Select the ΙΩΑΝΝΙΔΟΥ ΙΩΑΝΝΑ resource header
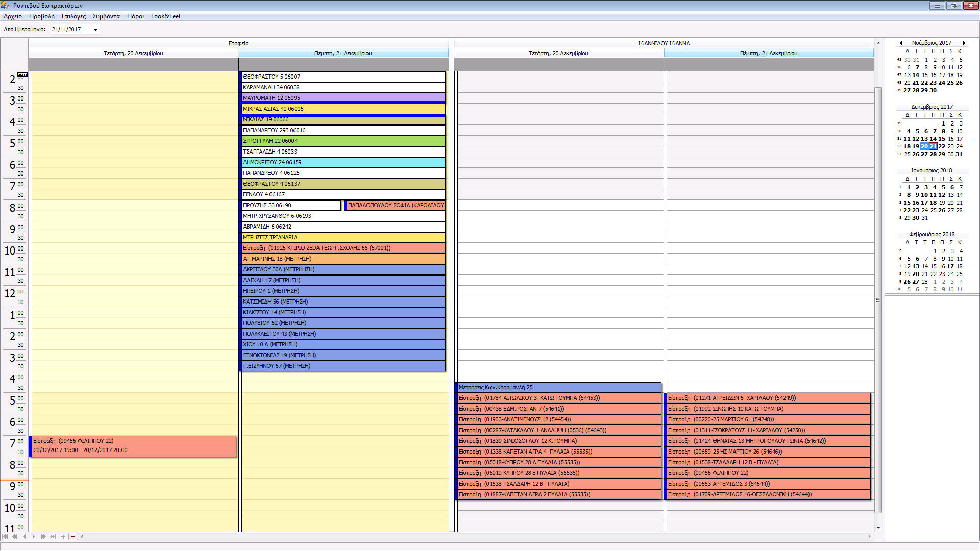980x551 pixels. tap(664, 43)
